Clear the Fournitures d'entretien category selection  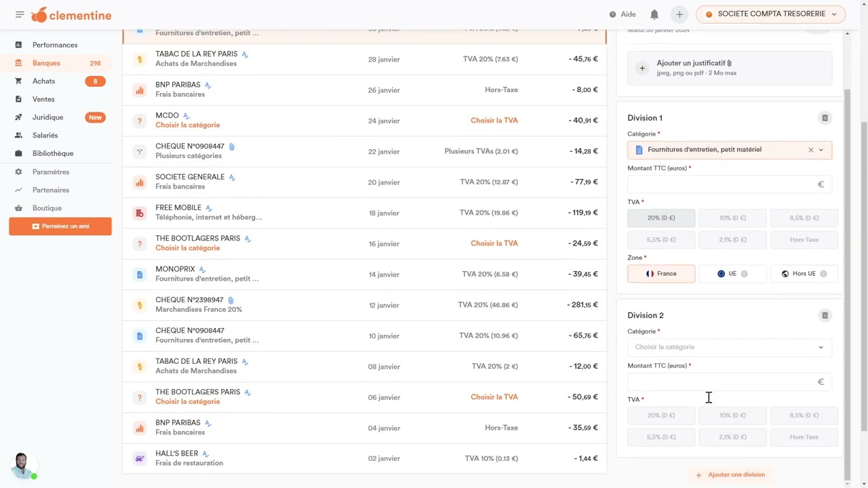(810, 150)
